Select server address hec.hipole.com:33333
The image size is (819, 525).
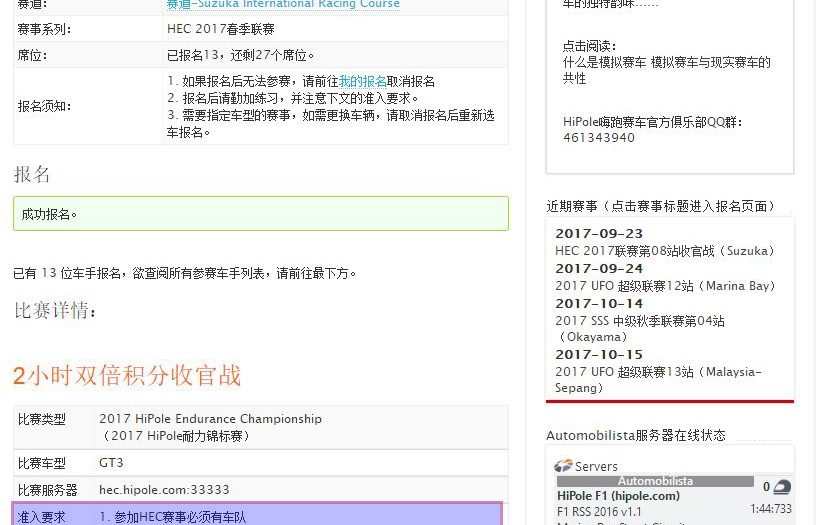164,490
